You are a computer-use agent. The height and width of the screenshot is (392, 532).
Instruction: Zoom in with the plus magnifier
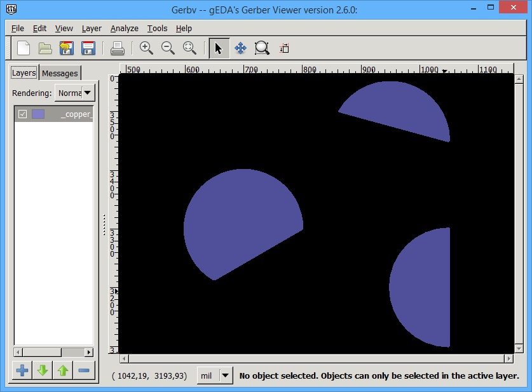146,48
